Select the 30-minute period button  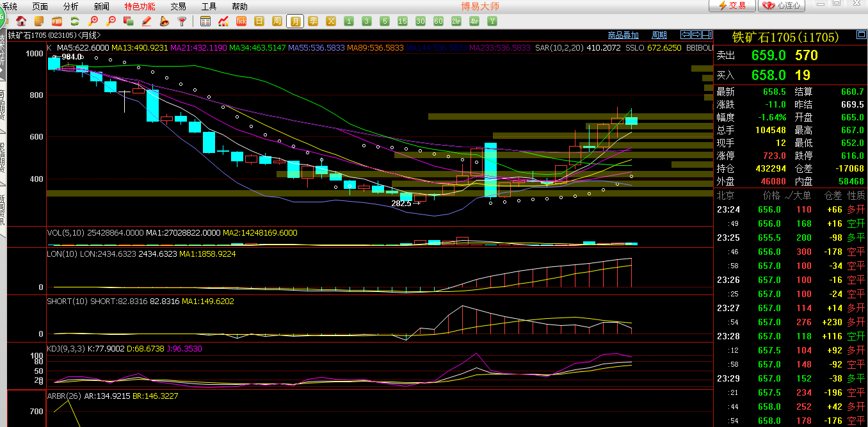[x=421, y=21]
